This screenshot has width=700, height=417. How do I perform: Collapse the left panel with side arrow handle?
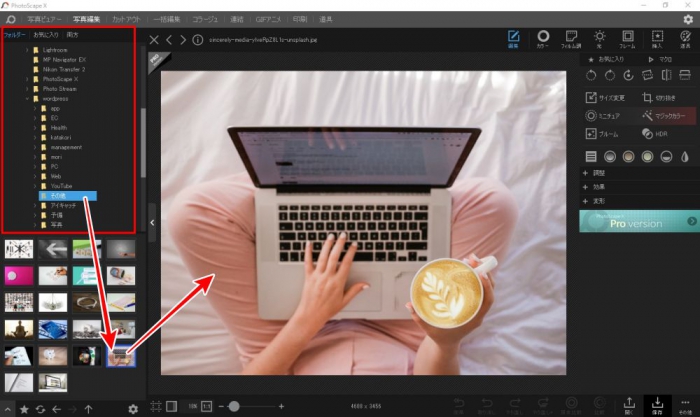(152, 222)
